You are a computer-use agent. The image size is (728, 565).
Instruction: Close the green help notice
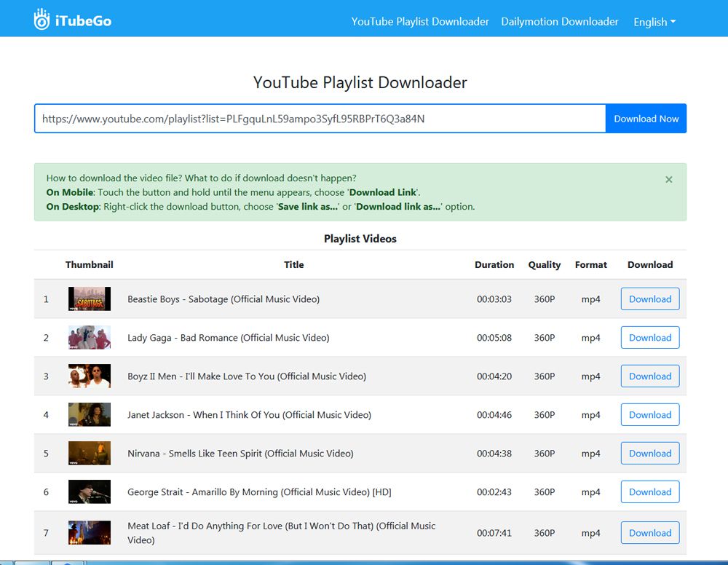coord(668,179)
